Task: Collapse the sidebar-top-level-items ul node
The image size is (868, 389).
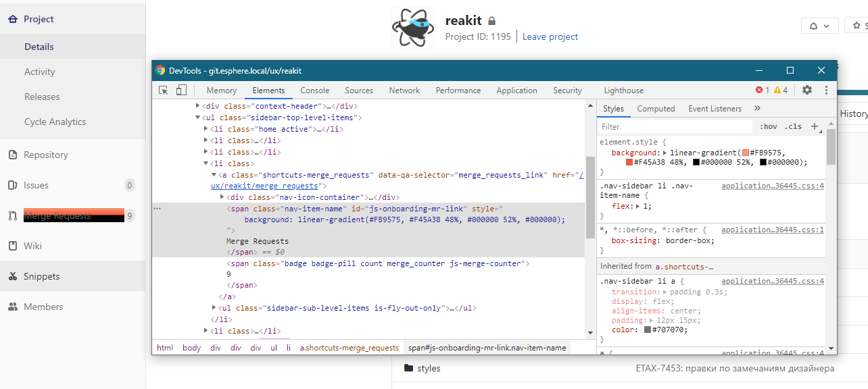Action: (198, 118)
